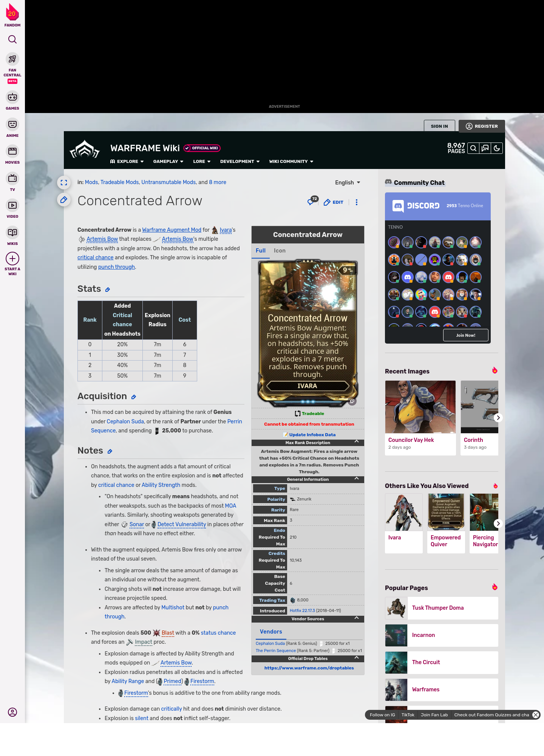Edit the Acquisition section pencil icon
The width and height of the screenshot is (544, 756).
coord(134,397)
